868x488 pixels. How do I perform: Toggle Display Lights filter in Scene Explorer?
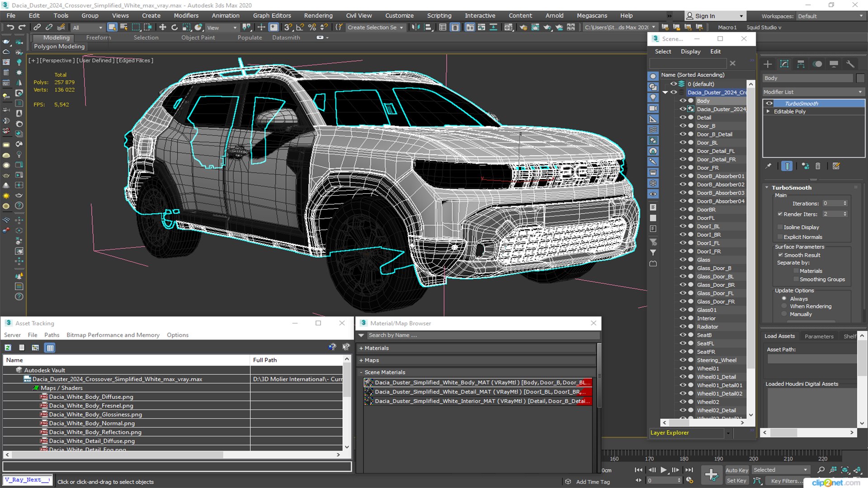653,98
